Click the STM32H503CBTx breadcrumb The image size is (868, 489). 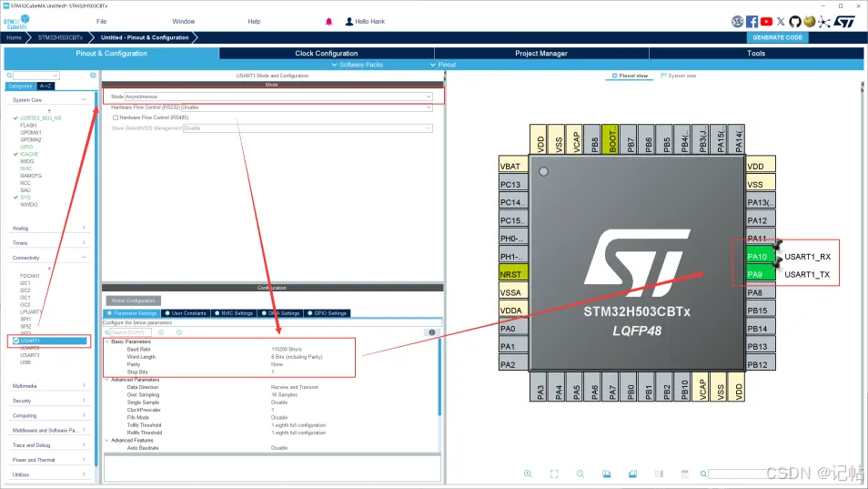60,37
